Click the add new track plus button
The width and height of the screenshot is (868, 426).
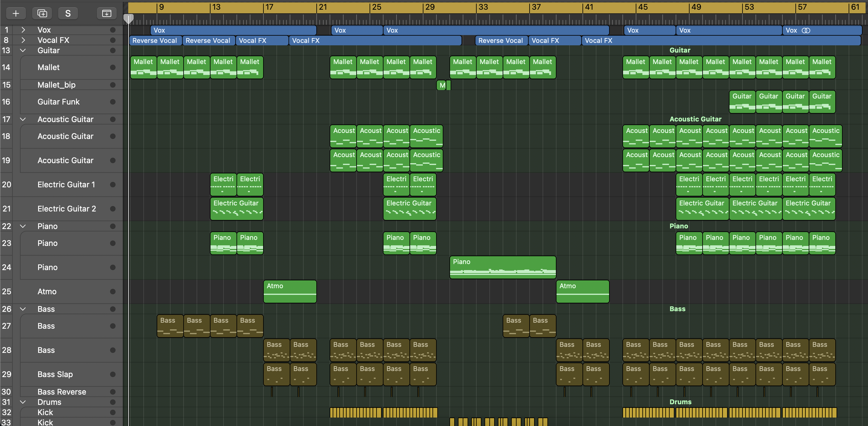click(15, 13)
